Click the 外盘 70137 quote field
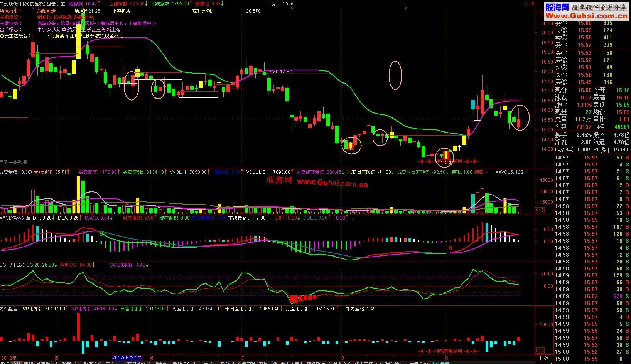This screenshot has width=631, height=364. pyautogui.click(x=574, y=127)
